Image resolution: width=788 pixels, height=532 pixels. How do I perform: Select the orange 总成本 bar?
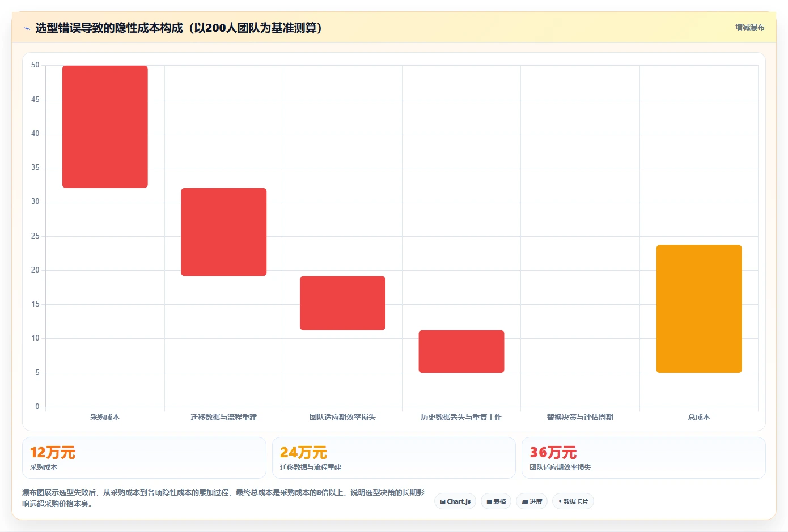tap(699, 309)
